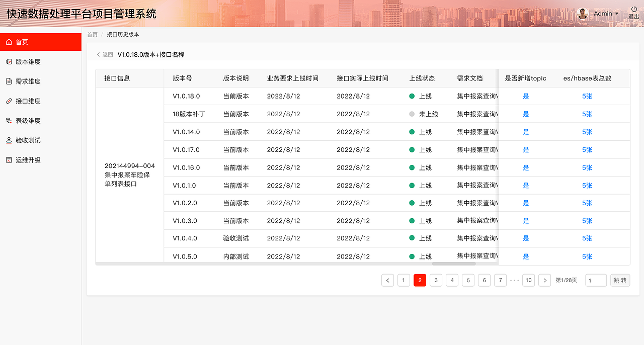Click the 首页 breadcrumb link
Viewport: 644px width, 345px height.
92,35
